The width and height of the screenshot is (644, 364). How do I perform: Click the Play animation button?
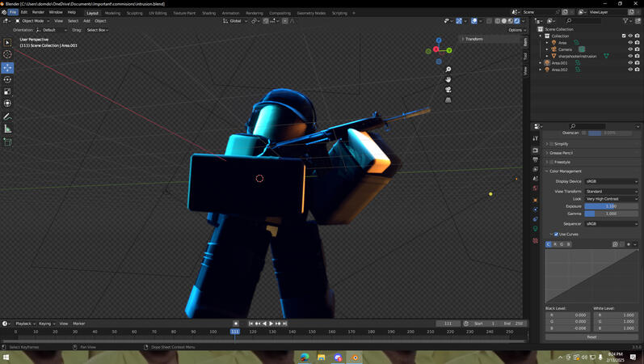pos(271,324)
